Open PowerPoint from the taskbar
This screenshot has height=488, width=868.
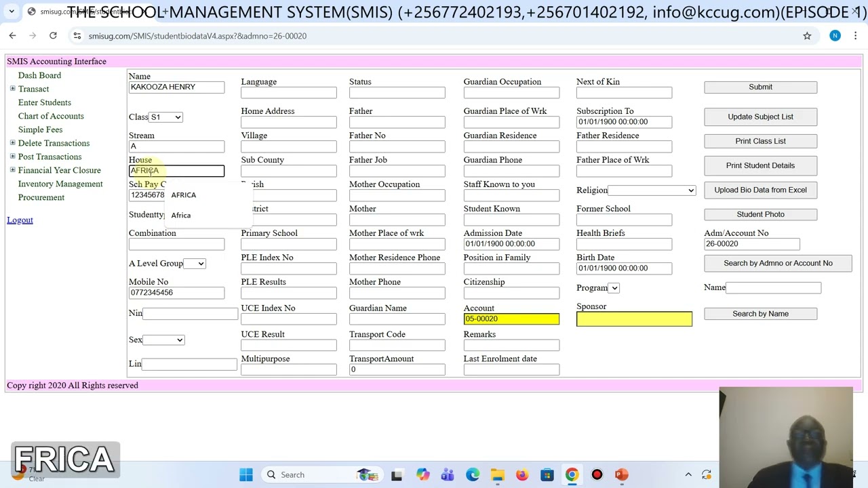[622, 474]
